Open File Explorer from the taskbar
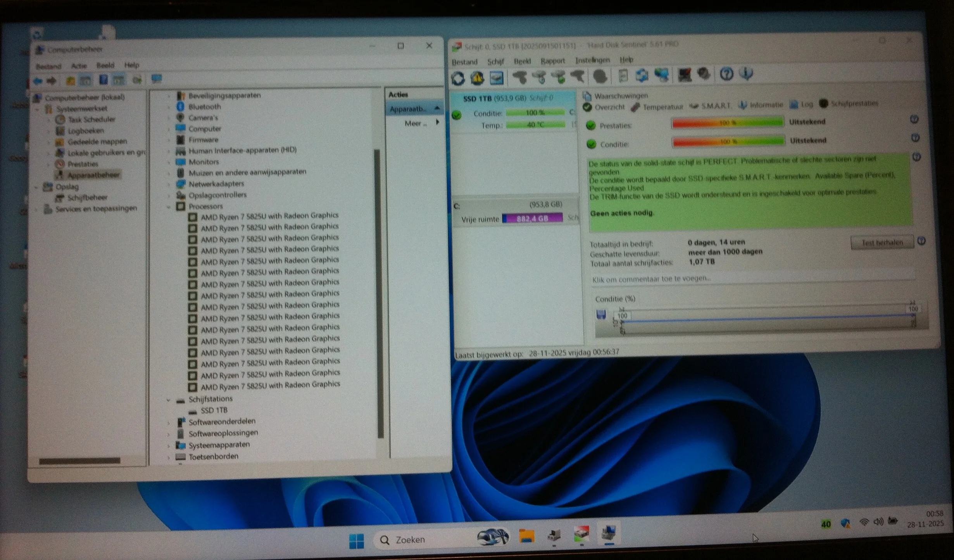The width and height of the screenshot is (954, 560). (x=526, y=536)
